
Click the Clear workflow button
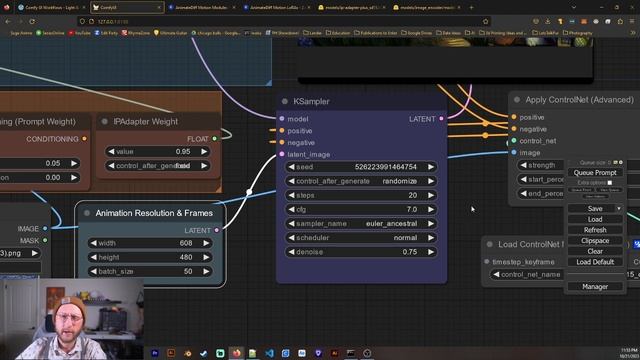click(x=595, y=251)
